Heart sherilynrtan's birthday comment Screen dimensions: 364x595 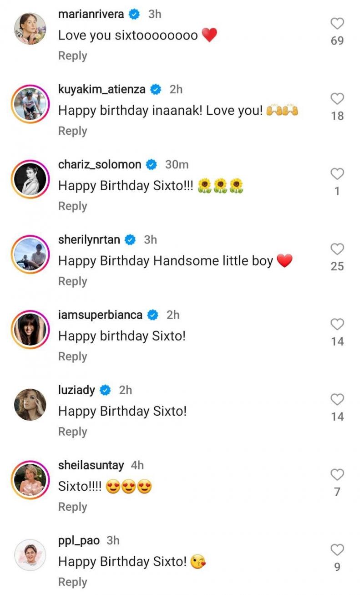click(x=337, y=249)
